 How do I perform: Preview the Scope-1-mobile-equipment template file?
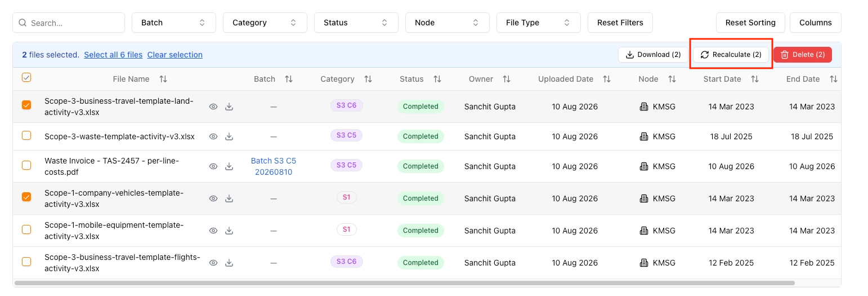click(x=213, y=231)
